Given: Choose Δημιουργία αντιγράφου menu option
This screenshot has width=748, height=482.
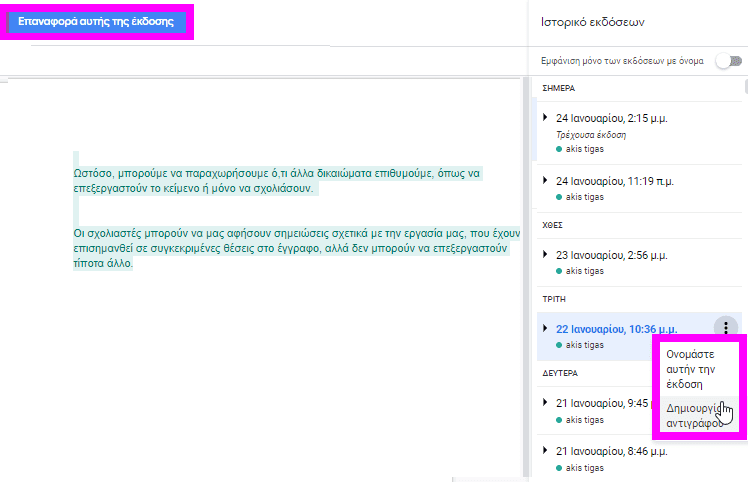Looking at the screenshot, I should coord(699,415).
